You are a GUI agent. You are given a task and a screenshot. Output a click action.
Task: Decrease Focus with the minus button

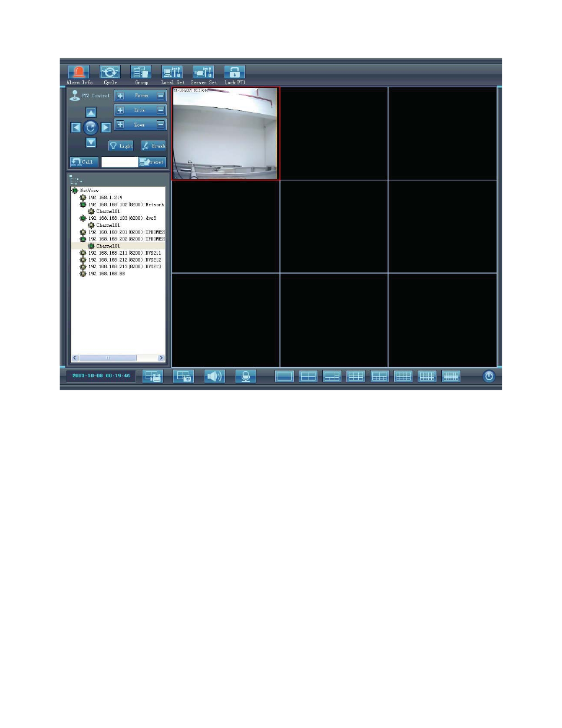coord(161,95)
